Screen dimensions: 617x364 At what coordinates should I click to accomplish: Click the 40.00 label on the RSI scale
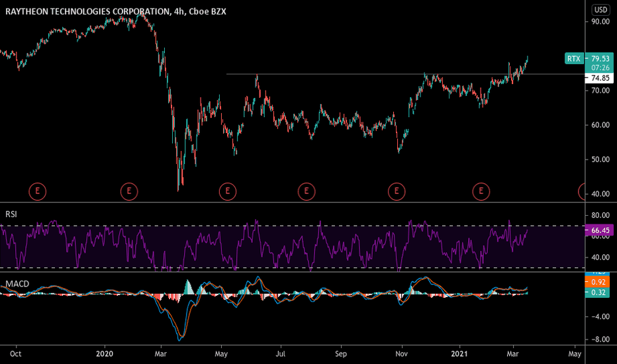click(x=600, y=257)
